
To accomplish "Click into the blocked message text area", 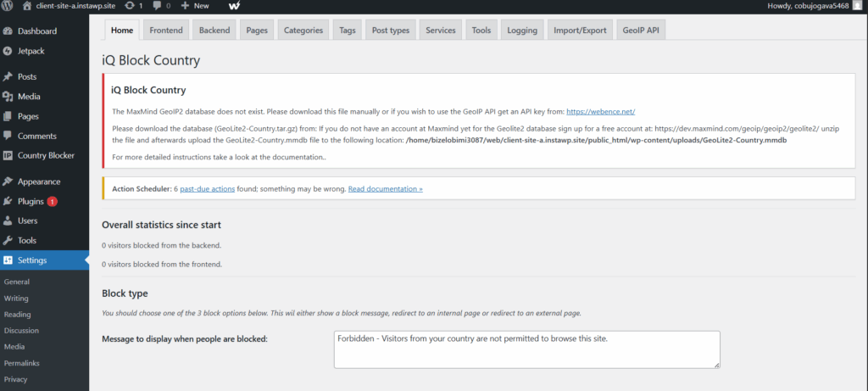I will coord(527,349).
